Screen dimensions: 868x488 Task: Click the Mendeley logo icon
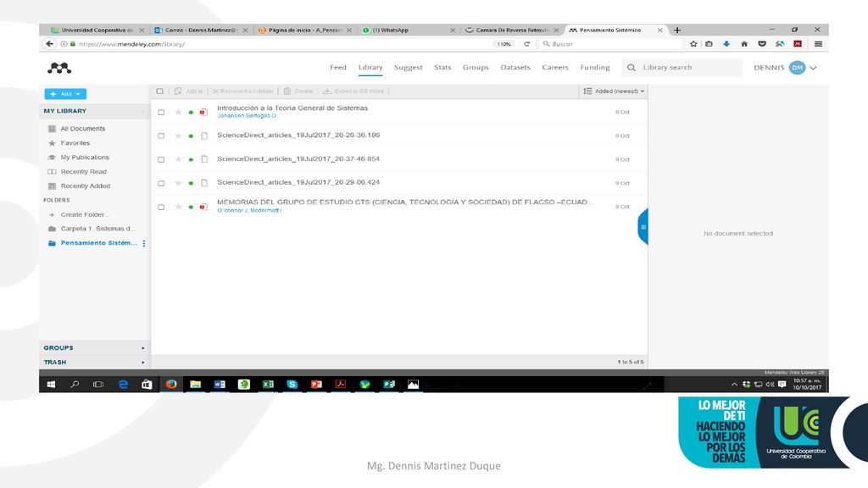[59, 68]
